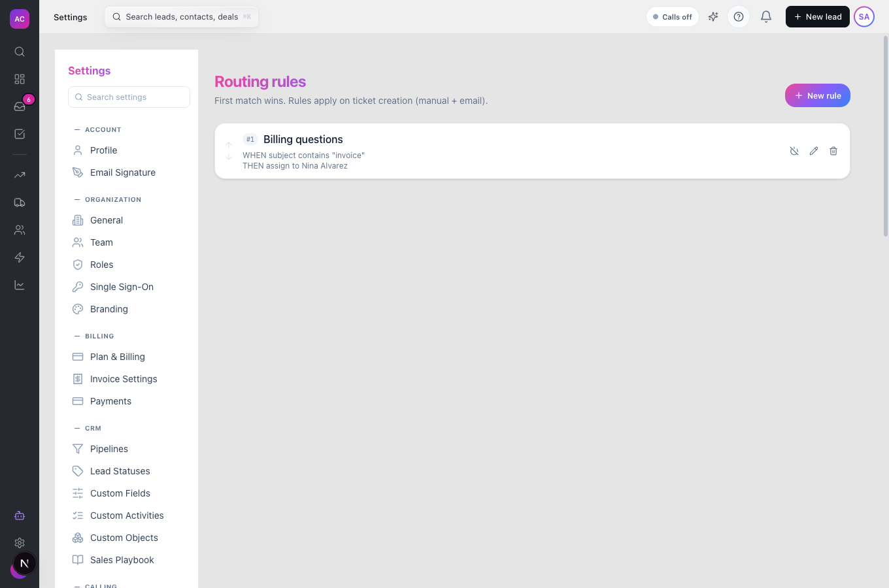Collapse the Organization settings section
The height and width of the screenshot is (588, 889).
(x=108, y=199)
